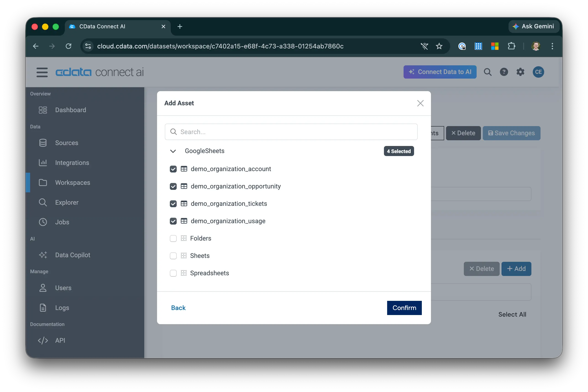Confirm the selected assets
The height and width of the screenshot is (392, 588).
[x=404, y=308]
